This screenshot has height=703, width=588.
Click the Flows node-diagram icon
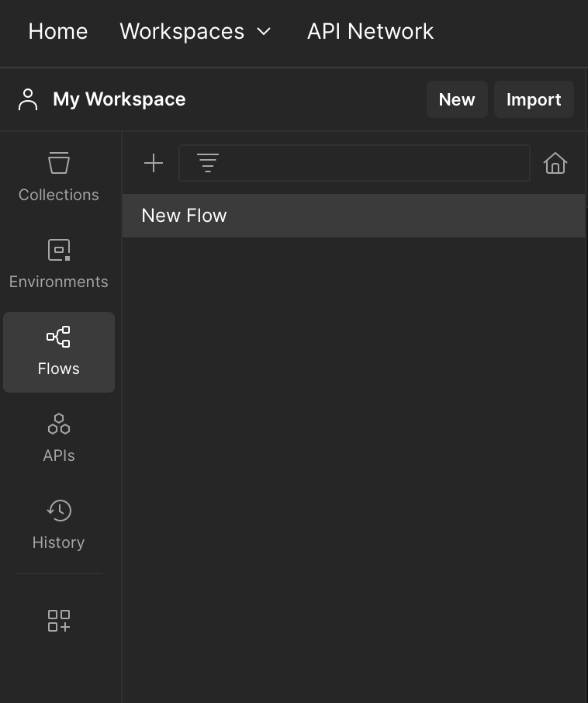pos(59,337)
